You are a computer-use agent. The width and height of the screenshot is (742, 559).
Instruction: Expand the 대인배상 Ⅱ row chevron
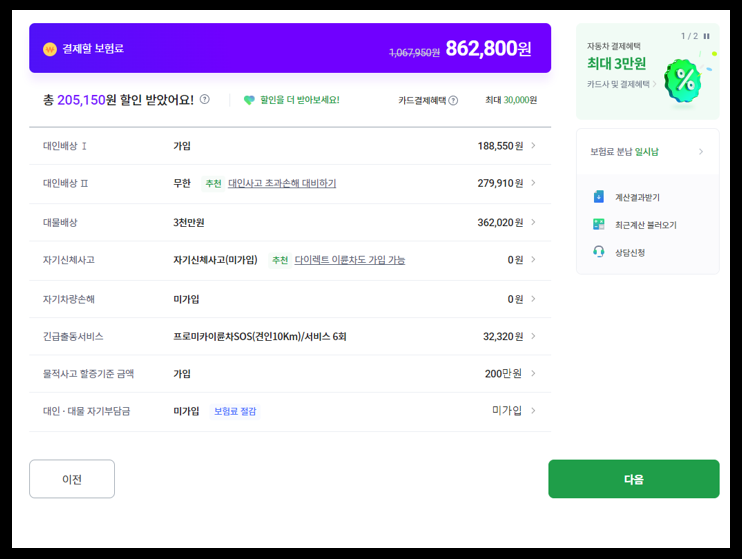(x=533, y=183)
